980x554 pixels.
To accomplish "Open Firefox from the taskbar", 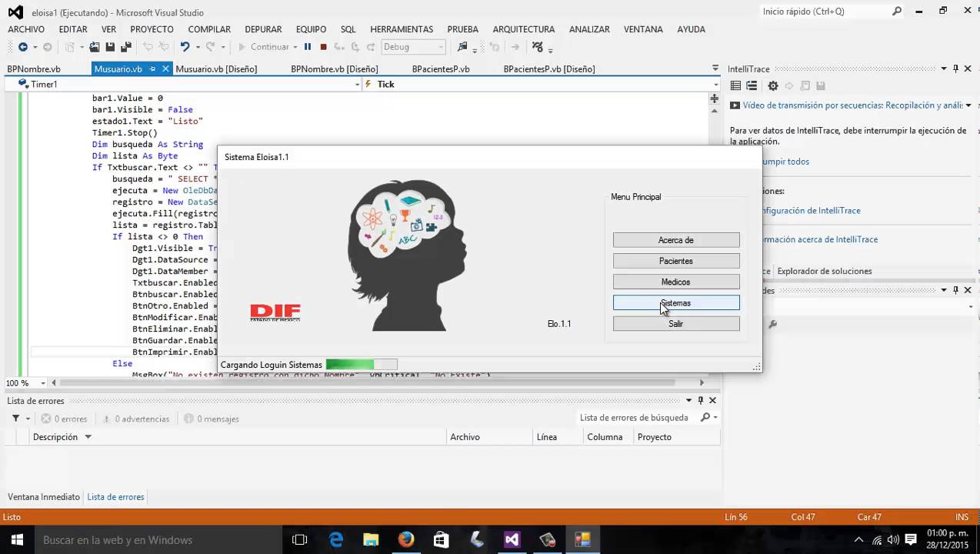I will coord(406,539).
